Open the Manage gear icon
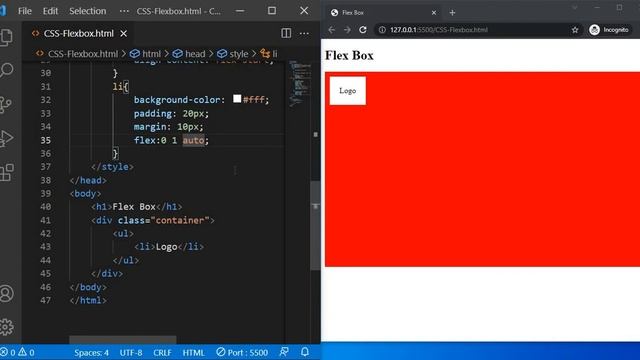 point(6,327)
